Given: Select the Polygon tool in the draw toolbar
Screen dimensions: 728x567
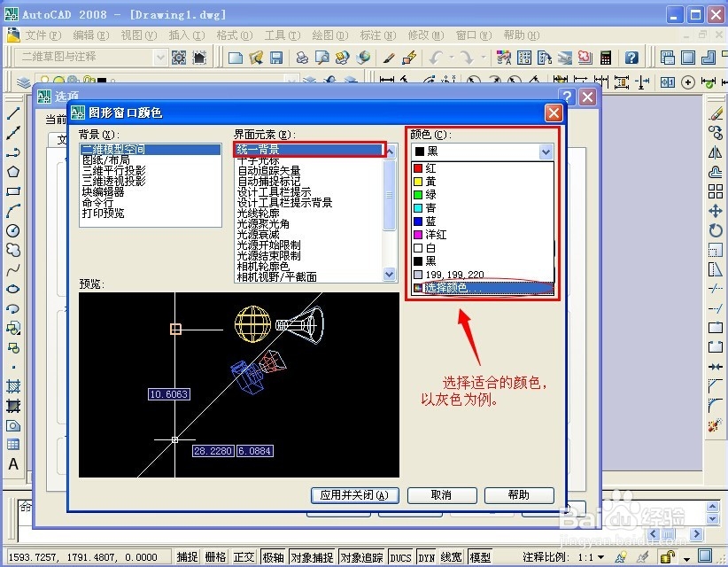Looking at the screenshot, I should (x=13, y=171).
